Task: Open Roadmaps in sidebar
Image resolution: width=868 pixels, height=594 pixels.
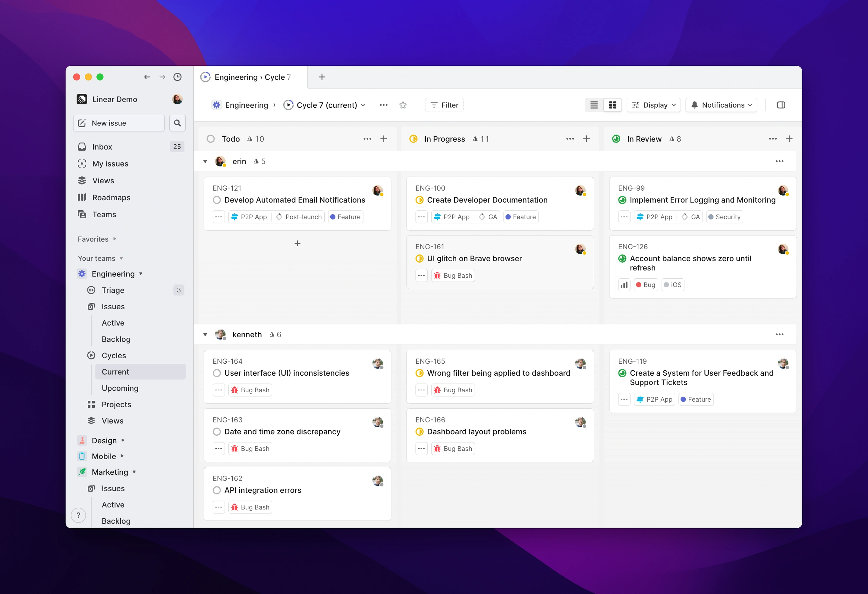Action: point(129,197)
